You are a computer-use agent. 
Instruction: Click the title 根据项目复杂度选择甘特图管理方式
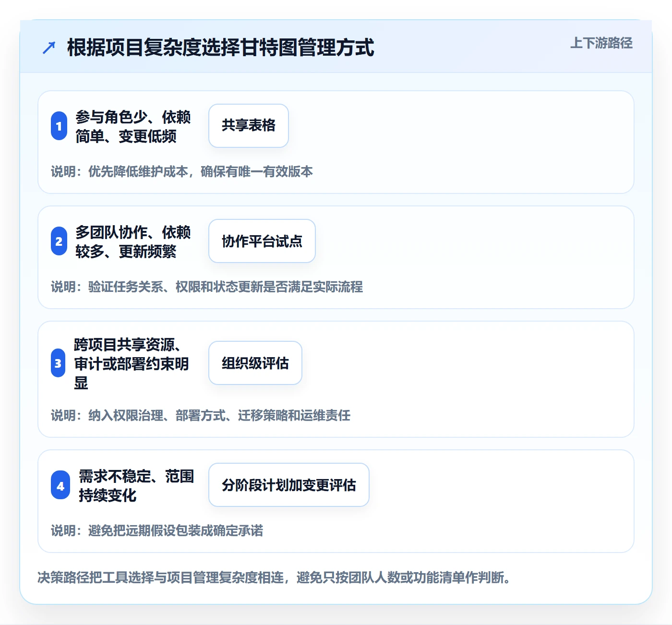pos(221,48)
